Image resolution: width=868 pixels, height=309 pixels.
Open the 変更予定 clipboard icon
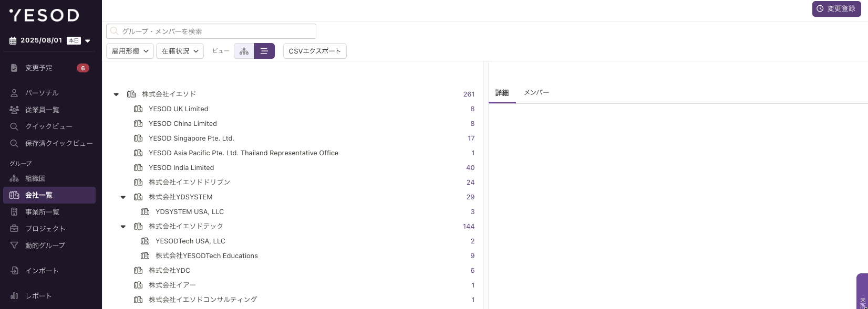(x=14, y=68)
